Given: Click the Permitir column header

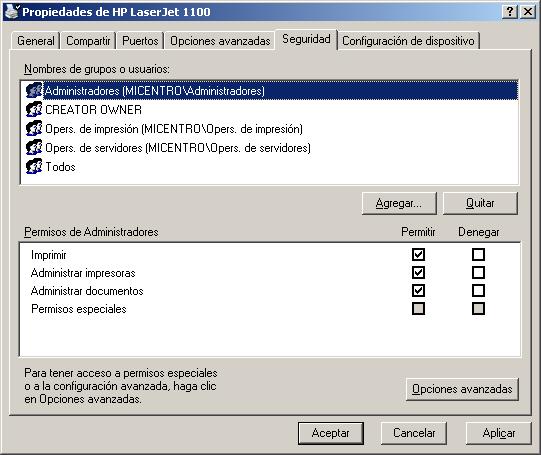Looking at the screenshot, I should point(418,231).
